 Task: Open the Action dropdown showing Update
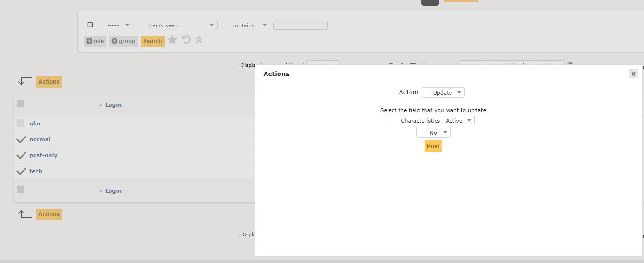(x=443, y=92)
